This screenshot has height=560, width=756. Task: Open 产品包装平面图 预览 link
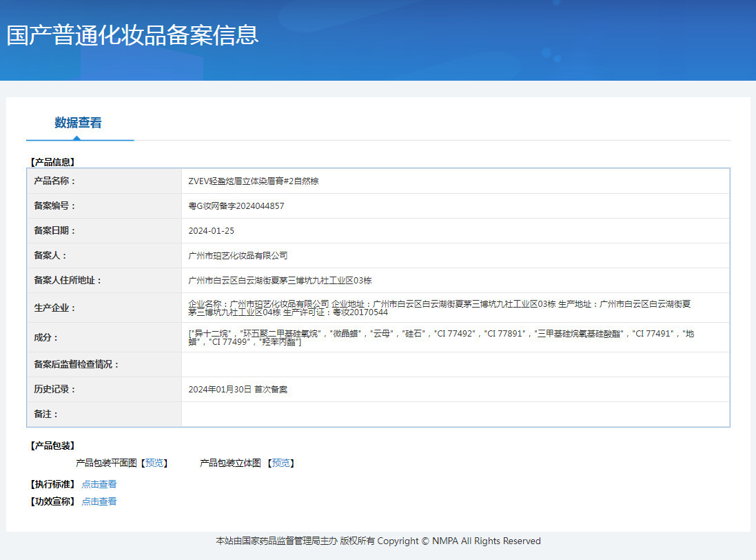pyautogui.click(x=154, y=463)
